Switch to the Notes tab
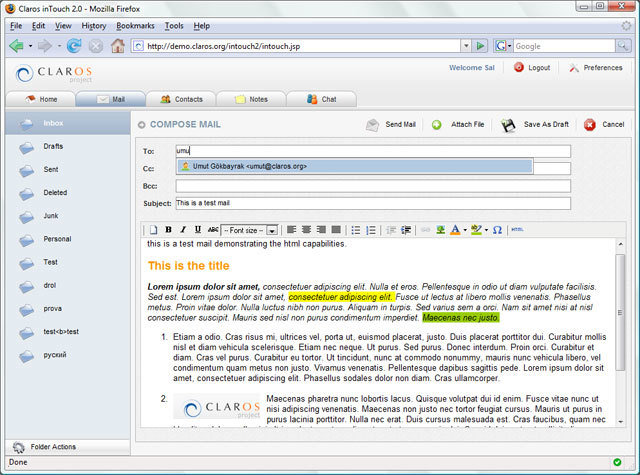The width and height of the screenshot is (640, 475). (x=251, y=99)
